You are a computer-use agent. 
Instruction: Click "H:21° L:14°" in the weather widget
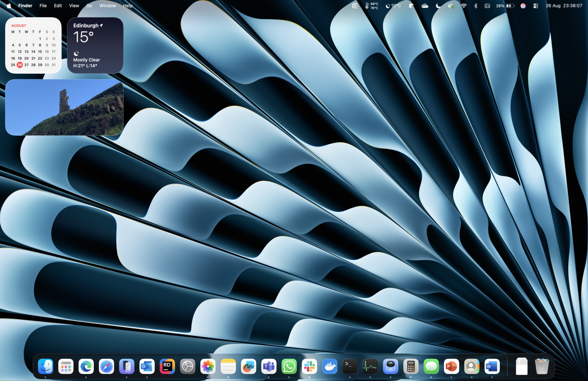85,66
